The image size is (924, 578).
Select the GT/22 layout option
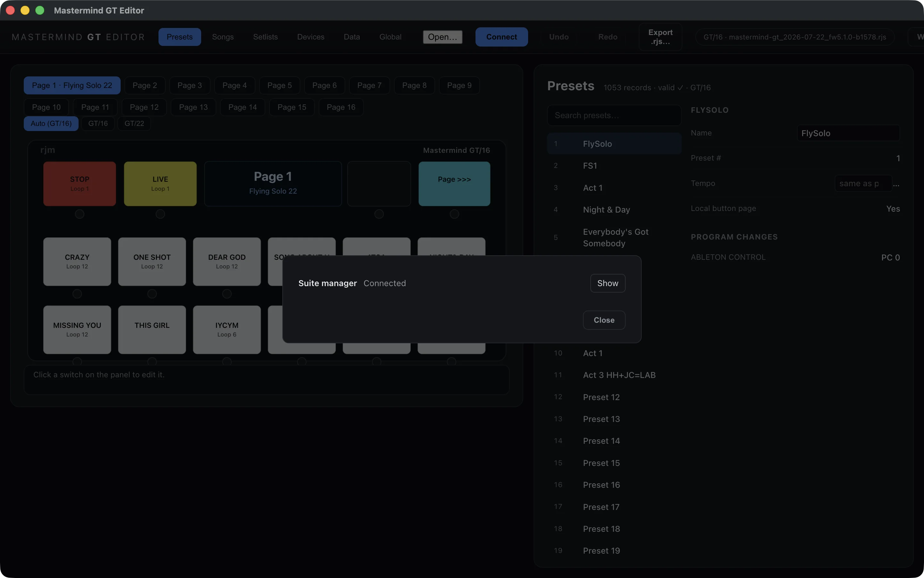[134, 124]
